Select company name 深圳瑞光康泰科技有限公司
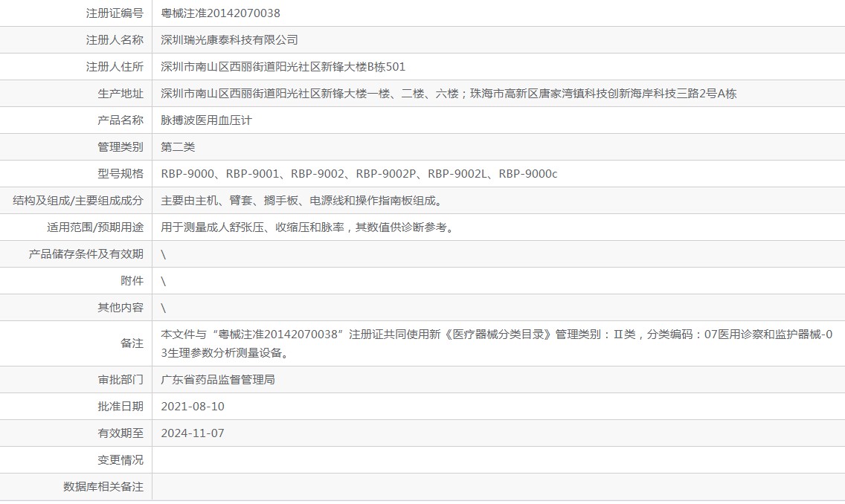The width and height of the screenshot is (845, 504). [229, 40]
